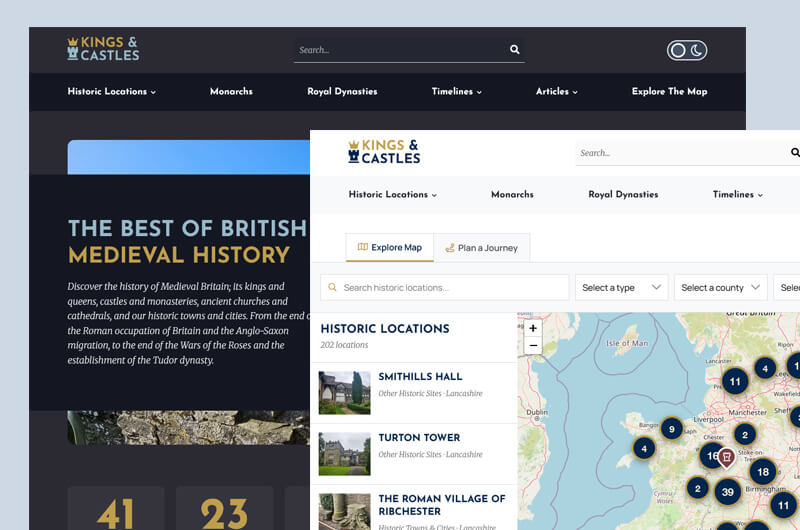
Task: Open Royal Dynasties in dark window navigation
Action: (x=342, y=91)
